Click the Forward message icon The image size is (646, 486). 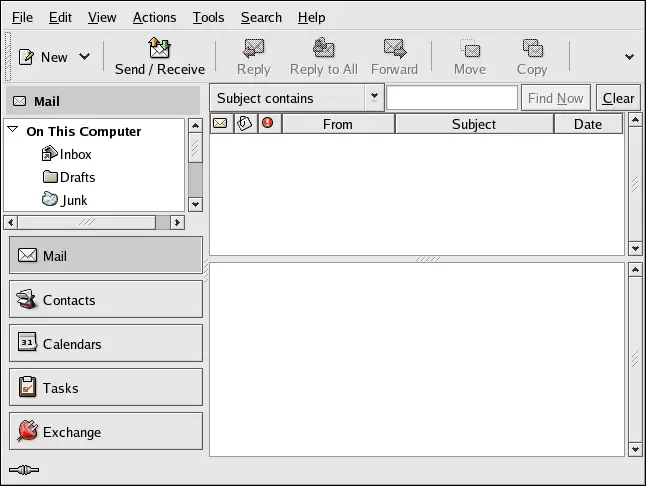pyautogui.click(x=394, y=48)
